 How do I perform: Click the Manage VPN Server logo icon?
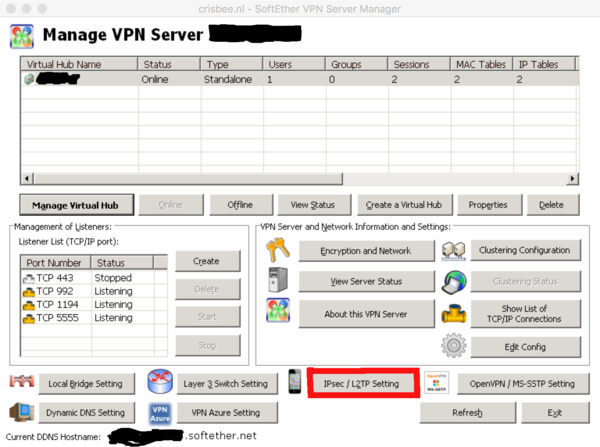point(22,36)
